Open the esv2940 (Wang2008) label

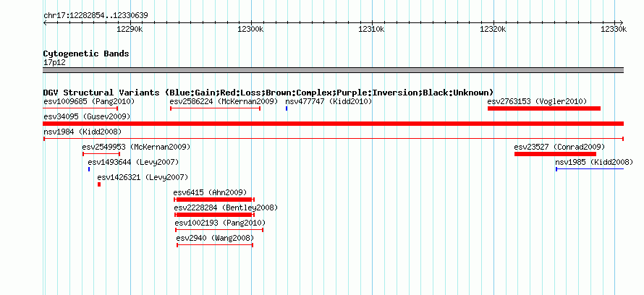[x=215, y=238]
